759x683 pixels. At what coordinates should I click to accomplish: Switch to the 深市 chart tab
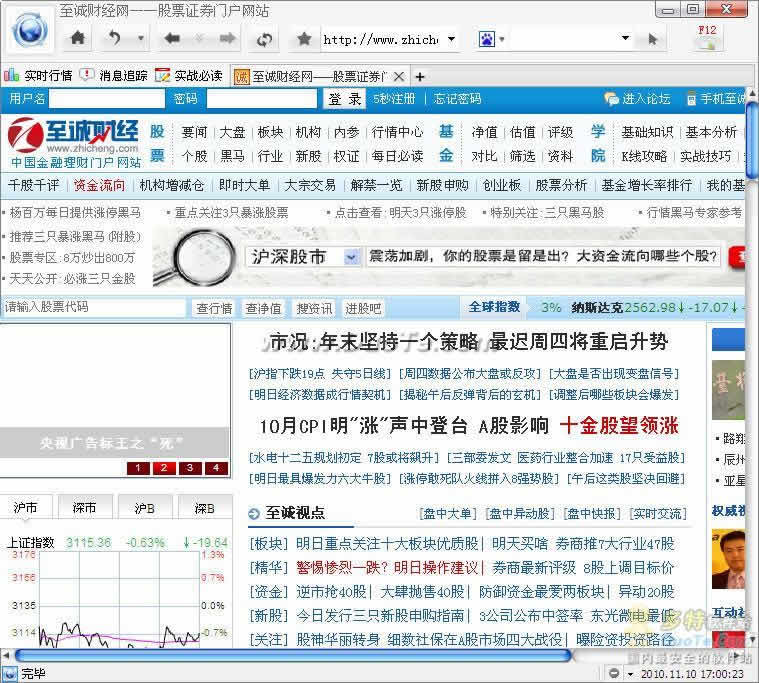(x=84, y=508)
